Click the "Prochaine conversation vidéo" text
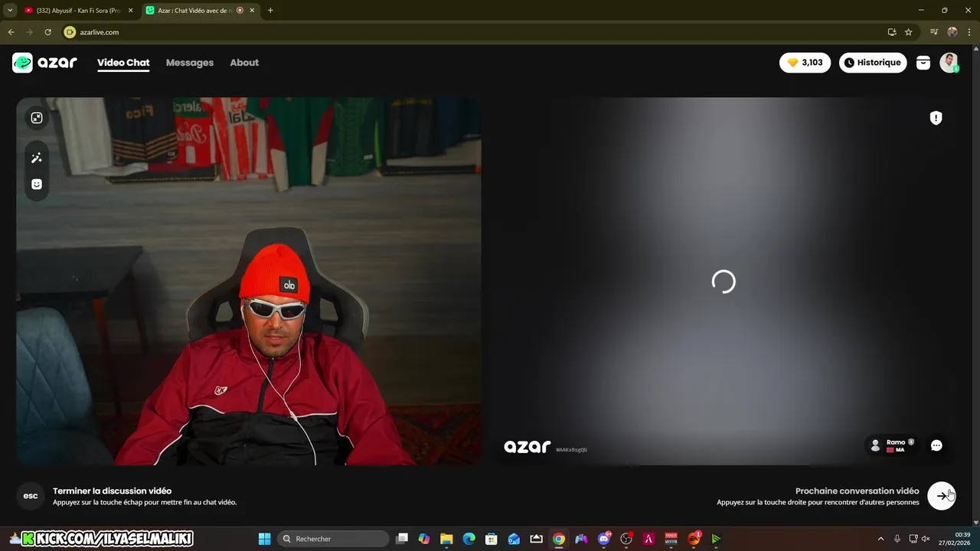The width and height of the screenshot is (980, 551). tap(857, 491)
